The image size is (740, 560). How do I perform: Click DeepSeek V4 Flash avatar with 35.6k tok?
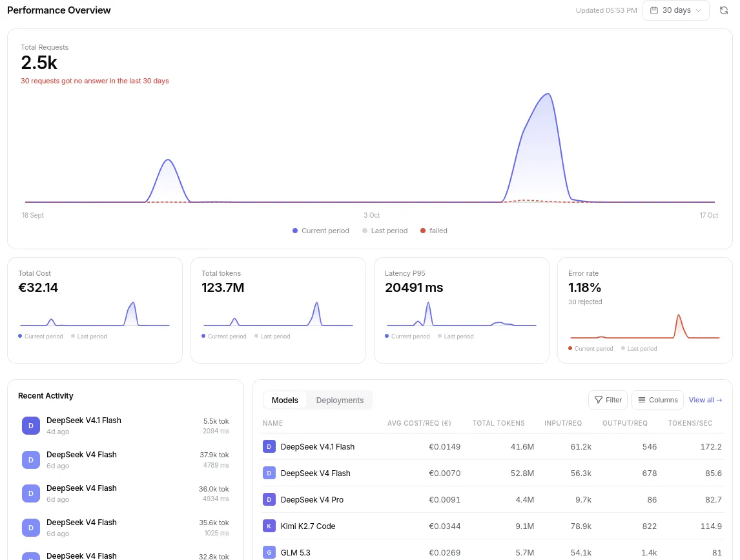tap(31, 528)
